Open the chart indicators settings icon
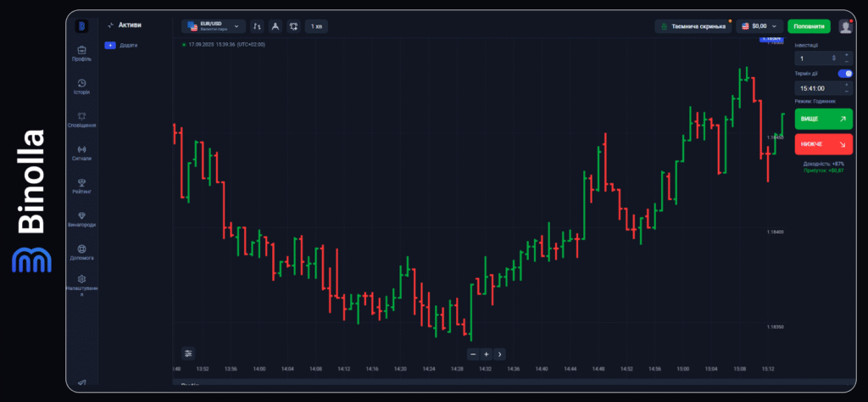This screenshot has width=868, height=402. 293,26
